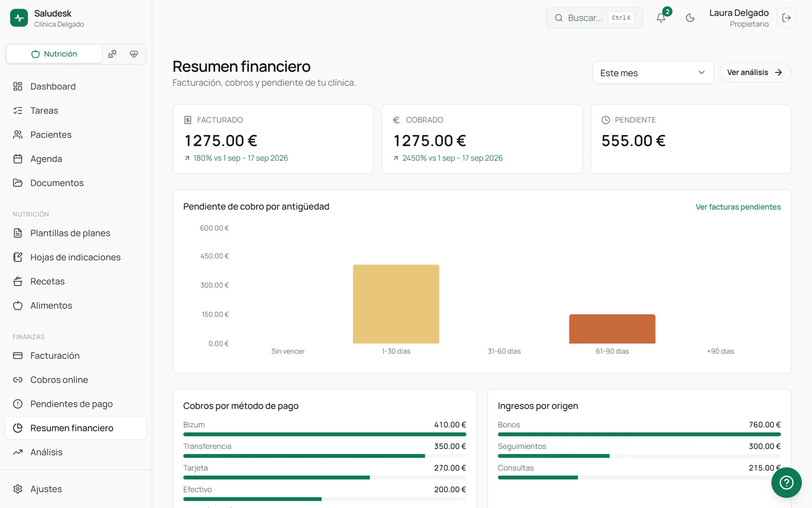This screenshot has width=812, height=508.
Task: Click the Consultas income label
Action: [x=516, y=468]
